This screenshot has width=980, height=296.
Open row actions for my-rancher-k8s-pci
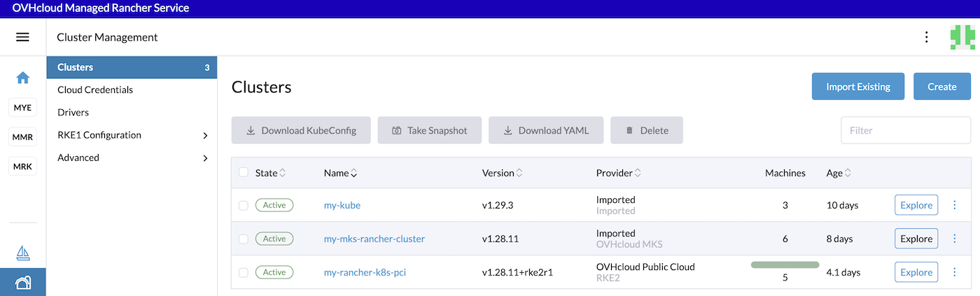[955, 272]
